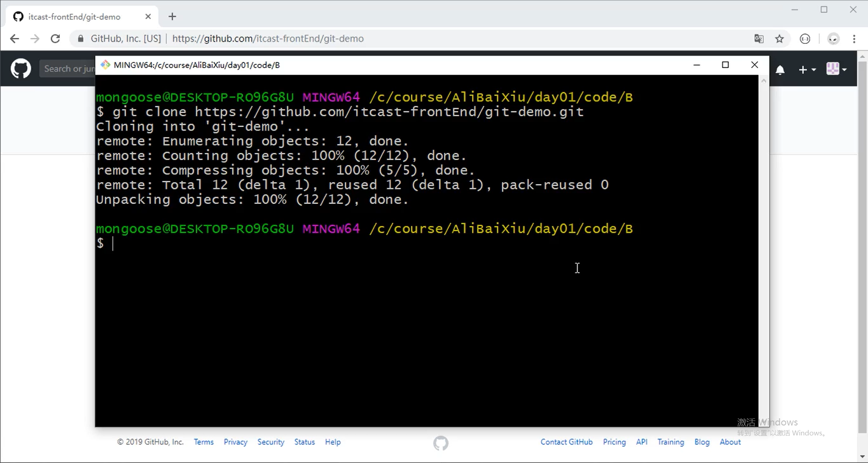
Task: Click the address bar URL
Action: click(x=268, y=39)
